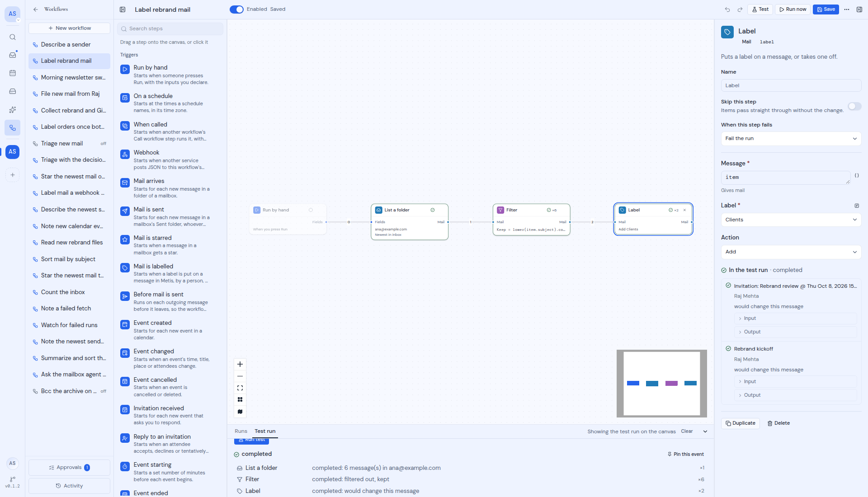This screenshot has height=497, width=868.
Task: Collapse the bottom run panel chevron
Action: 705,431
